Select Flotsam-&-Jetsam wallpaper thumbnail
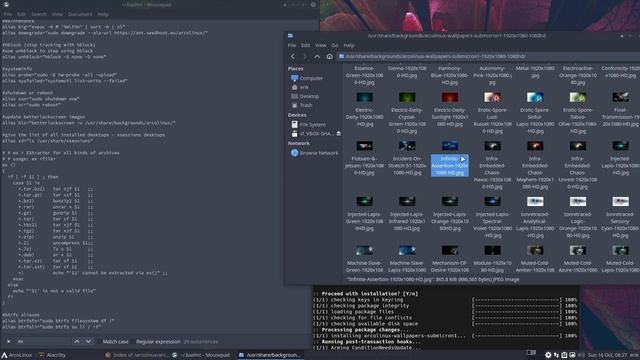 (364, 146)
